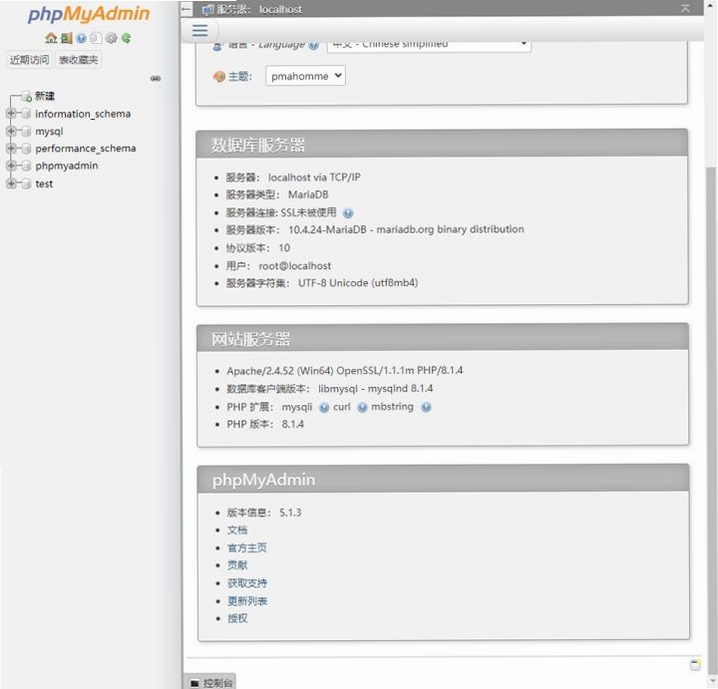Expand the mysql tree node

pos(11,131)
